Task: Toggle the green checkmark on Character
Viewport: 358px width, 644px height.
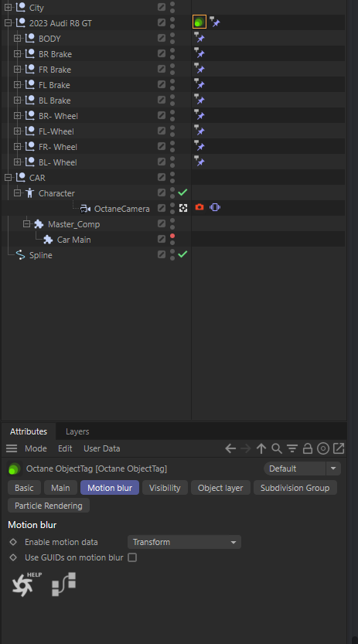Action: [x=182, y=193]
